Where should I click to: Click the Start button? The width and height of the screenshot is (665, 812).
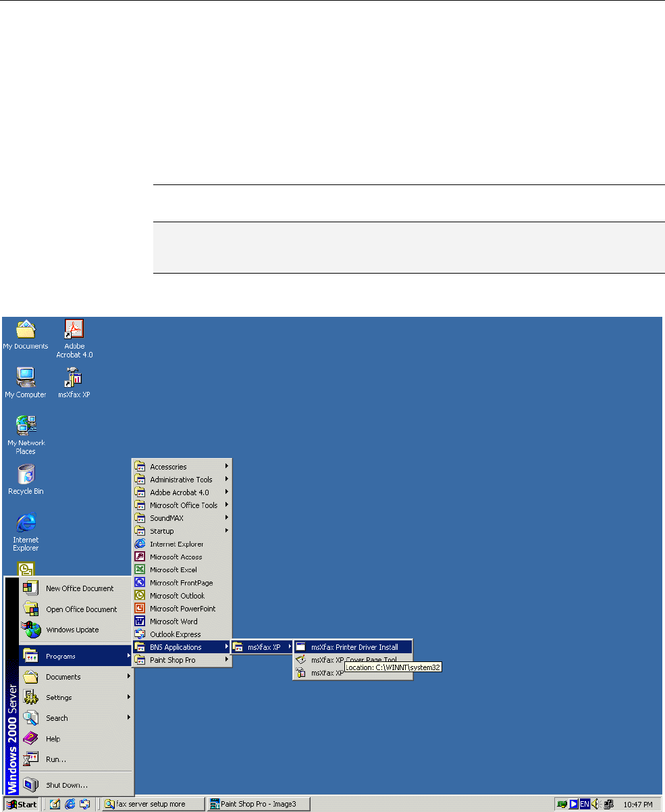pyautogui.click(x=21, y=804)
